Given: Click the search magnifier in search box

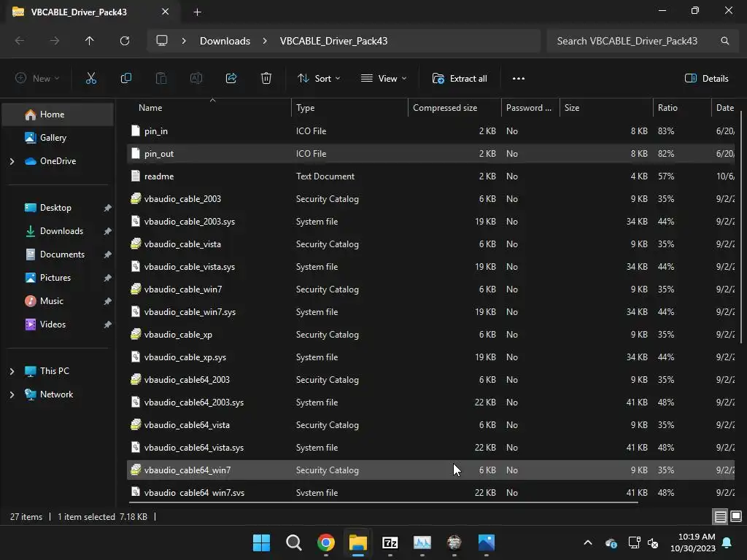Looking at the screenshot, I should (724, 41).
